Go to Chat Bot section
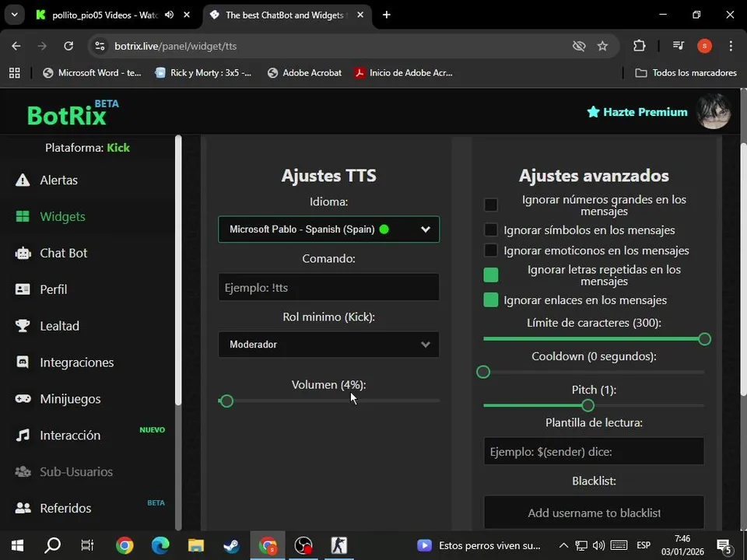The image size is (747, 560). point(63,253)
